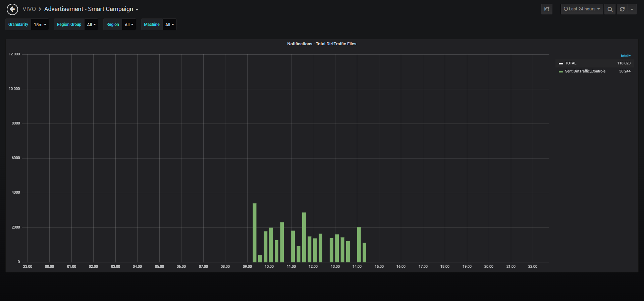Open the Advertisement - Smart Campaign dashboard menu

[x=91, y=9]
